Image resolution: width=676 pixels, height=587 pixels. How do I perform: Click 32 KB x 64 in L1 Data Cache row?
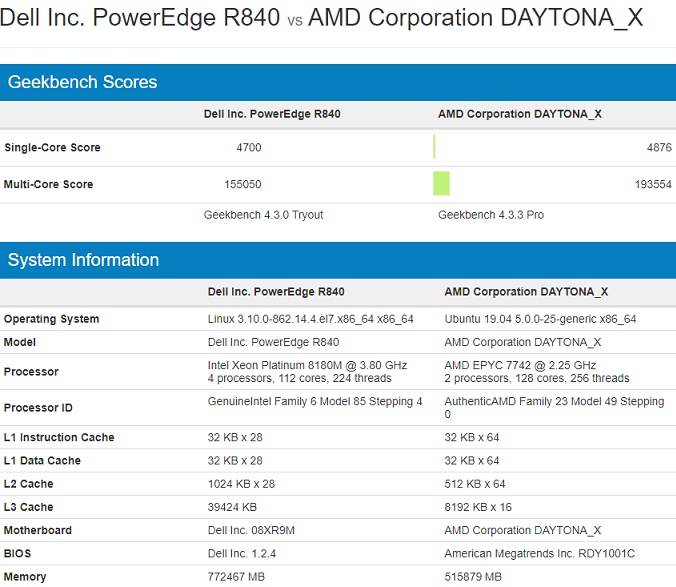[472, 461]
